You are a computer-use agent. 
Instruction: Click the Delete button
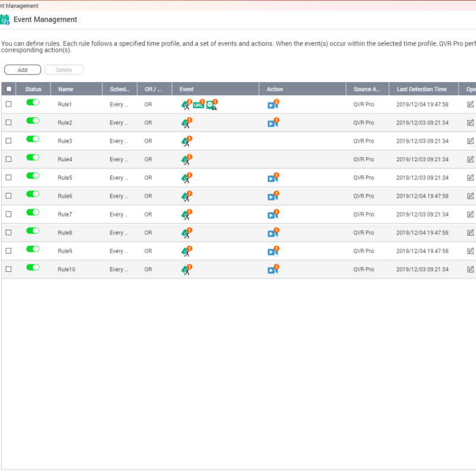(x=64, y=70)
